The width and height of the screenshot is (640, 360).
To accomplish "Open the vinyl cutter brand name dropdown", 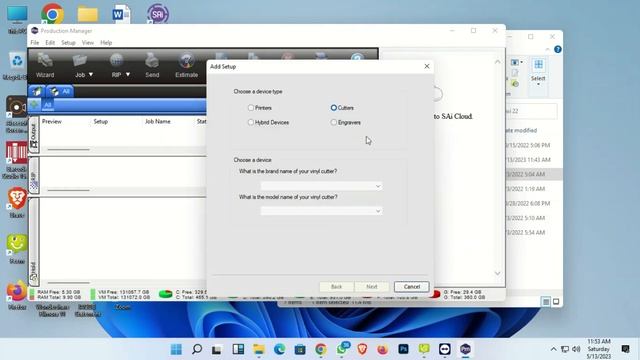I will [321, 186].
